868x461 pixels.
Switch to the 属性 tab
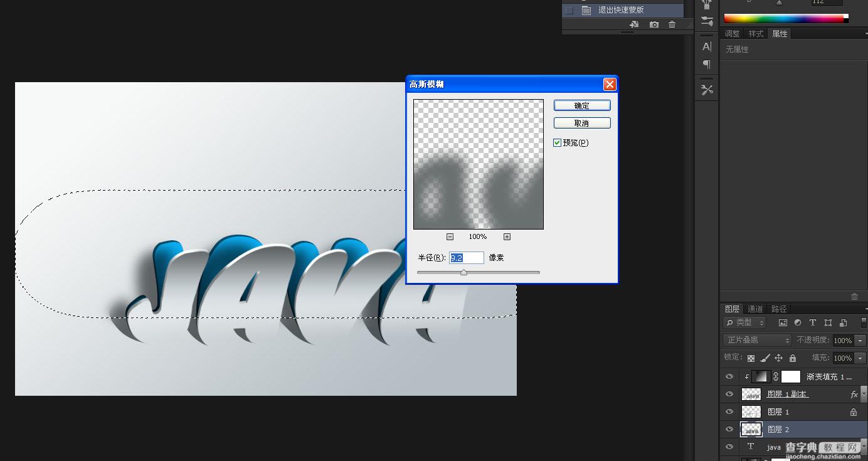pyautogui.click(x=780, y=34)
